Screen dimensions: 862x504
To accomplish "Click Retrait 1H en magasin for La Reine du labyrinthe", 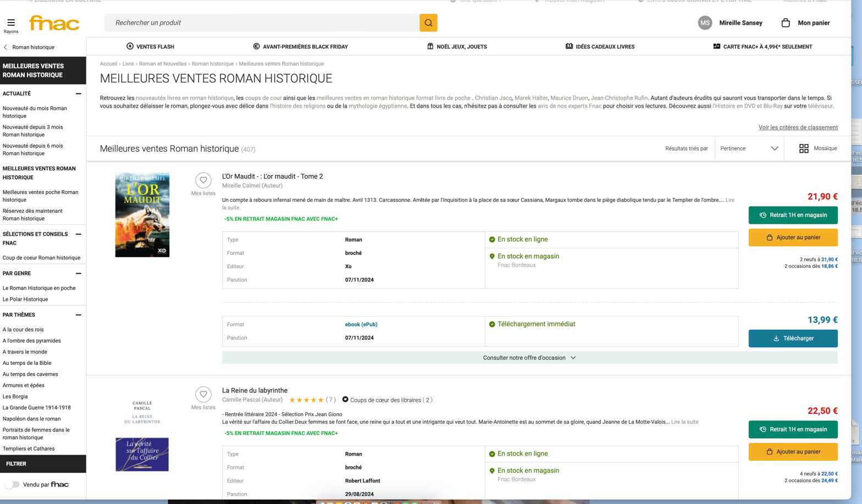I will 793,429.
